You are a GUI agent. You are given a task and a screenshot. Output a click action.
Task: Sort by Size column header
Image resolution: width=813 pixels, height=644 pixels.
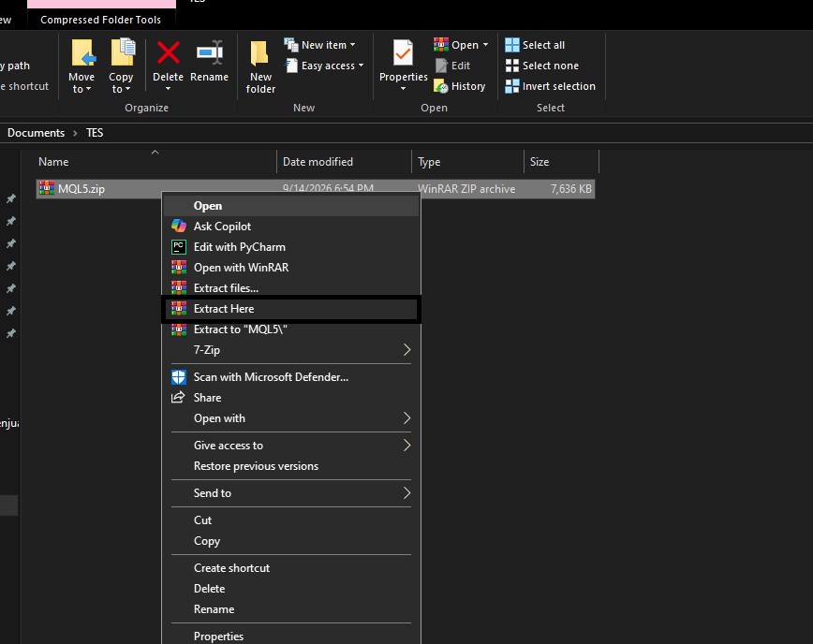561,162
